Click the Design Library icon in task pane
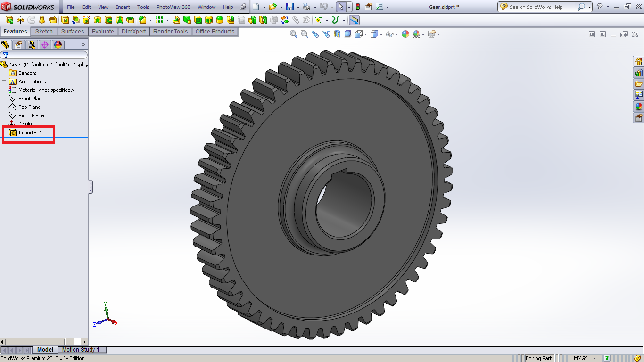The height and width of the screenshot is (362, 644). tap(638, 73)
